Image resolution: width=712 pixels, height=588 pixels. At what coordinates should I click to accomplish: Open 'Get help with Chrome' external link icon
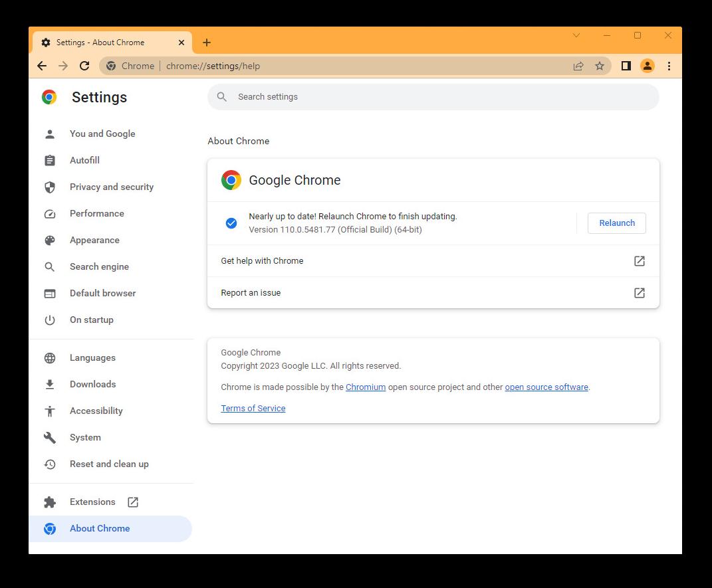(x=639, y=261)
